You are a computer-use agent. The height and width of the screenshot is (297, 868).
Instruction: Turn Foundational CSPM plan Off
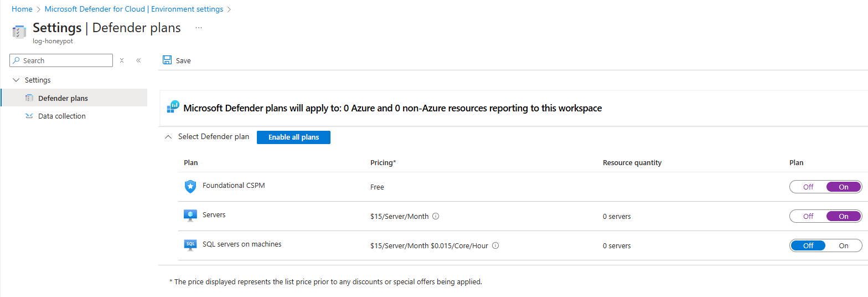pyautogui.click(x=808, y=187)
